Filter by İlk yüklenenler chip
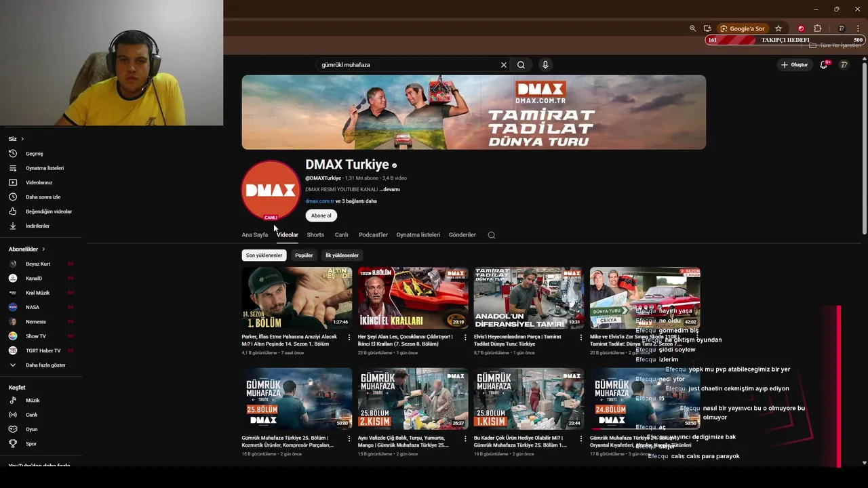868x488 pixels. point(342,256)
